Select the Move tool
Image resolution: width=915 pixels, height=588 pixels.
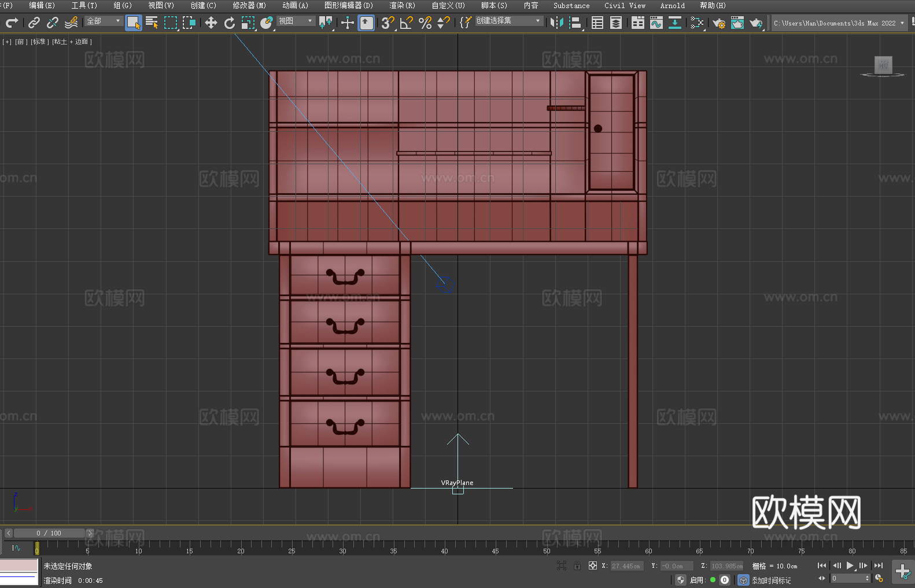211,23
